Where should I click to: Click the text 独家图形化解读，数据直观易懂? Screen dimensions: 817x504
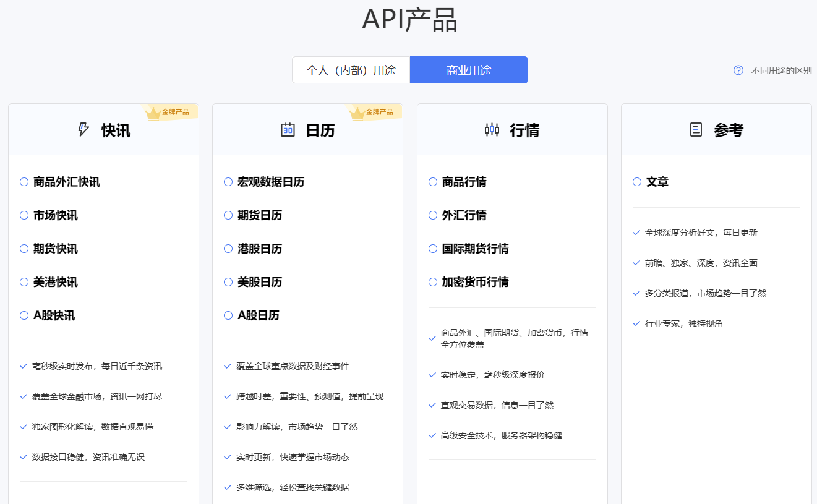click(x=93, y=427)
